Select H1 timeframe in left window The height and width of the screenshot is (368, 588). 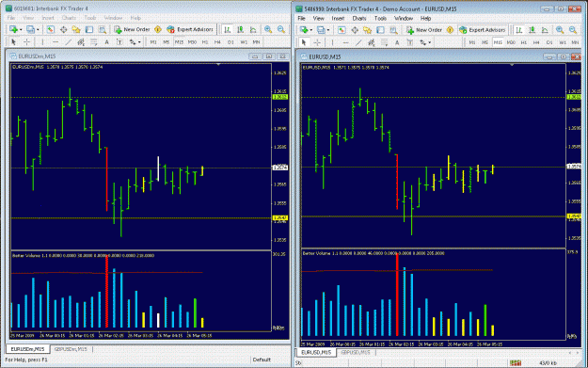pos(205,42)
